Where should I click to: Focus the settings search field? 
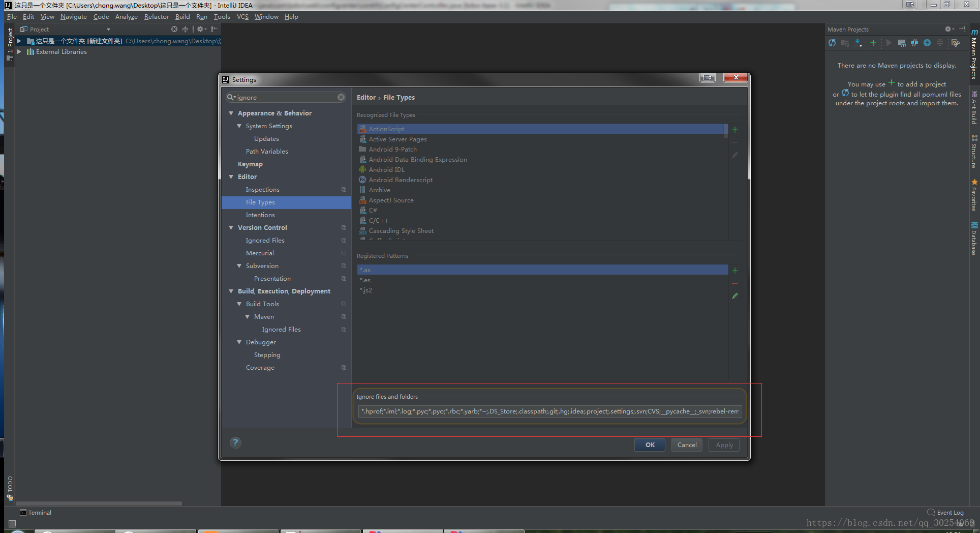286,97
